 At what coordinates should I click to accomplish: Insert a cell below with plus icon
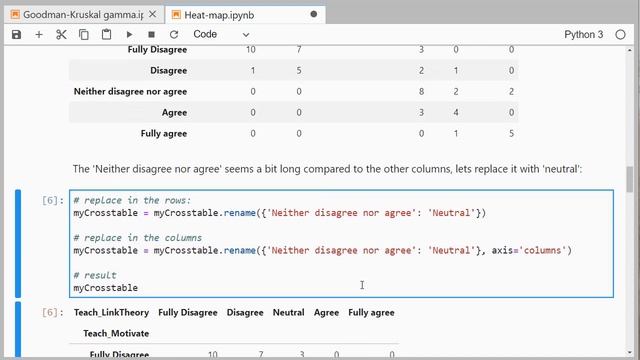[x=39, y=35]
